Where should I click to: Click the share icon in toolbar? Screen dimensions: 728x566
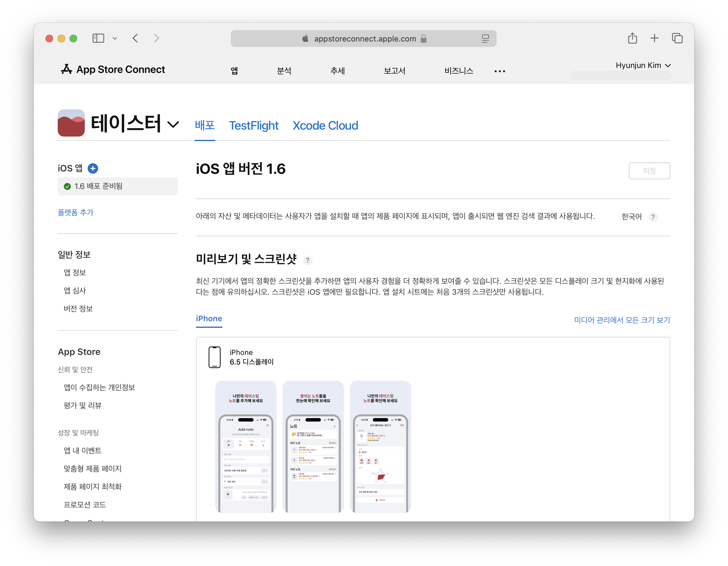(632, 38)
